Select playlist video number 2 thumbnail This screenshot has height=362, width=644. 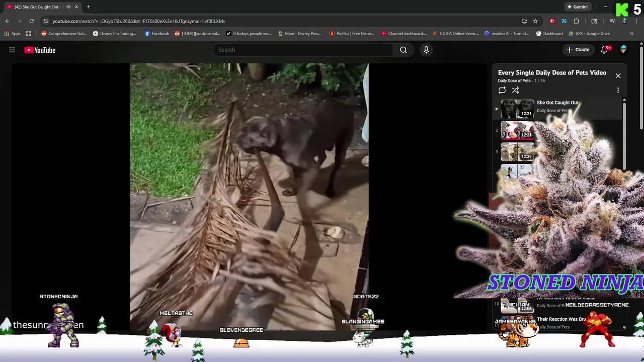point(517,130)
